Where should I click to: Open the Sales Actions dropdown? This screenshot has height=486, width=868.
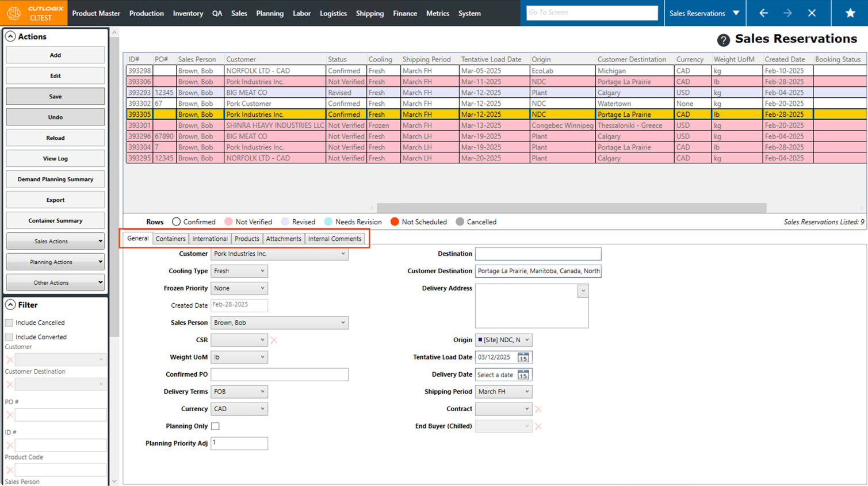[55, 242]
